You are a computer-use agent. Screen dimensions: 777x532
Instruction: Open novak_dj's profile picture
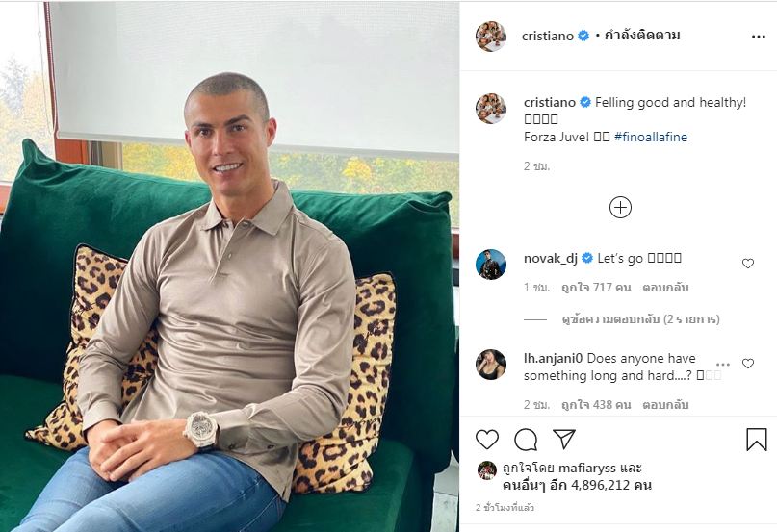point(491,265)
